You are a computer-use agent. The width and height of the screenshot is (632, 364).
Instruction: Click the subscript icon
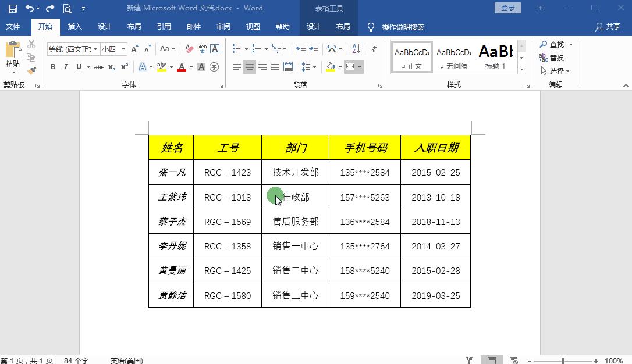coord(112,67)
